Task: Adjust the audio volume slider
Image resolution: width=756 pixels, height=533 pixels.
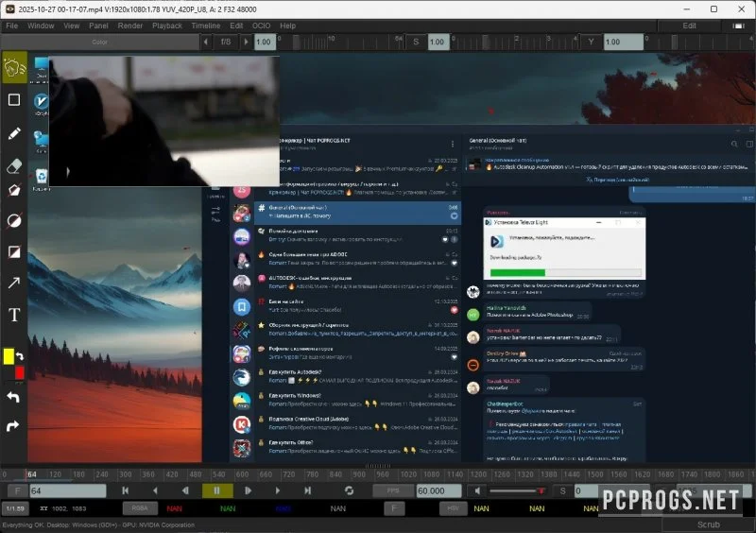Action: (x=518, y=491)
